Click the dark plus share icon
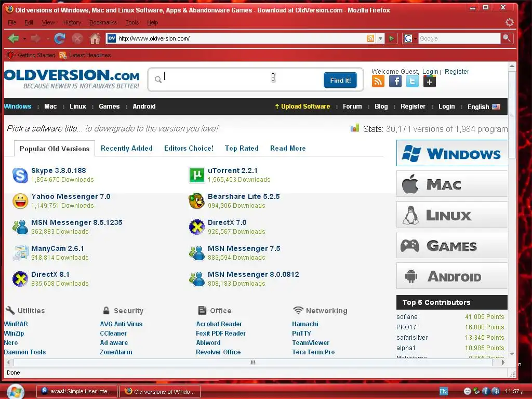 coord(430,82)
